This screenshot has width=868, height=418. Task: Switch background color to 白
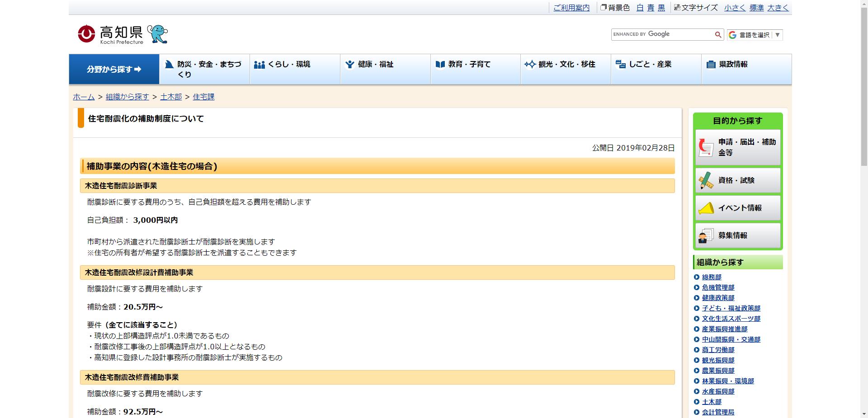click(x=640, y=8)
